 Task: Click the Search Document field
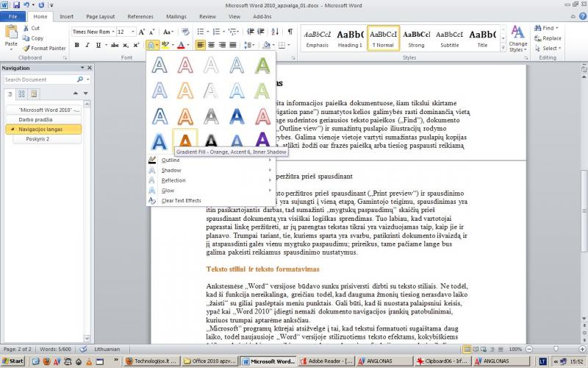pyautogui.click(x=40, y=79)
